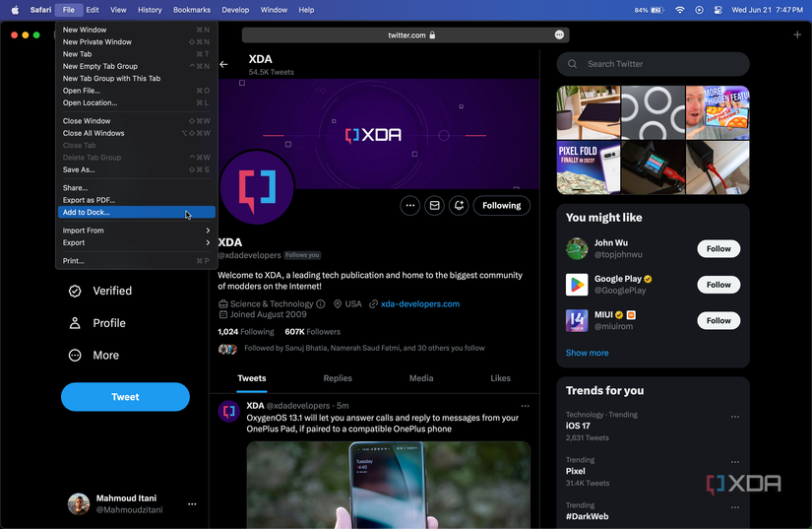Click the Google Play avatar icon
The width and height of the screenshot is (812, 529).
coord(577,285)
